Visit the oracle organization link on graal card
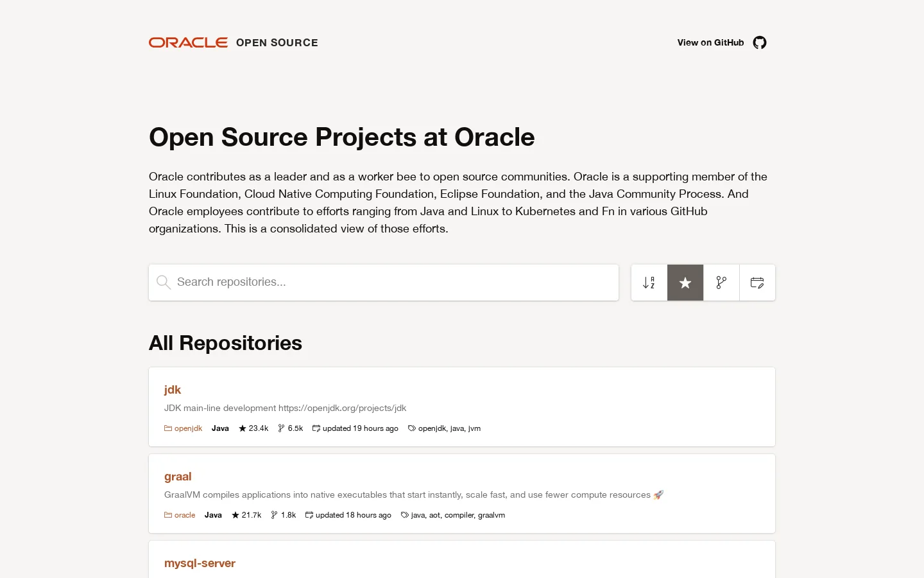924x578 pixels. [x=185, y=515]
